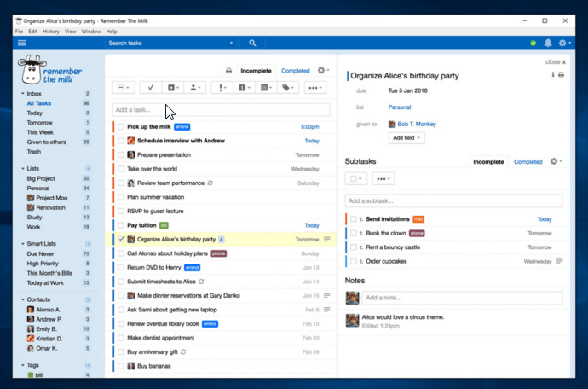Collapse the Contacts section
This screenshot has width=588, height=389.
pos(23,299)
